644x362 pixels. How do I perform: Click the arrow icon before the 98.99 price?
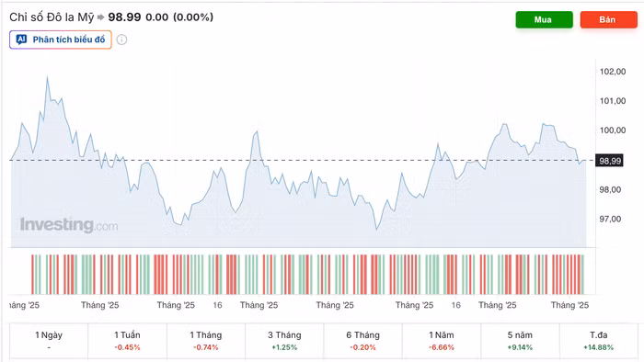[x=101, y=17]
